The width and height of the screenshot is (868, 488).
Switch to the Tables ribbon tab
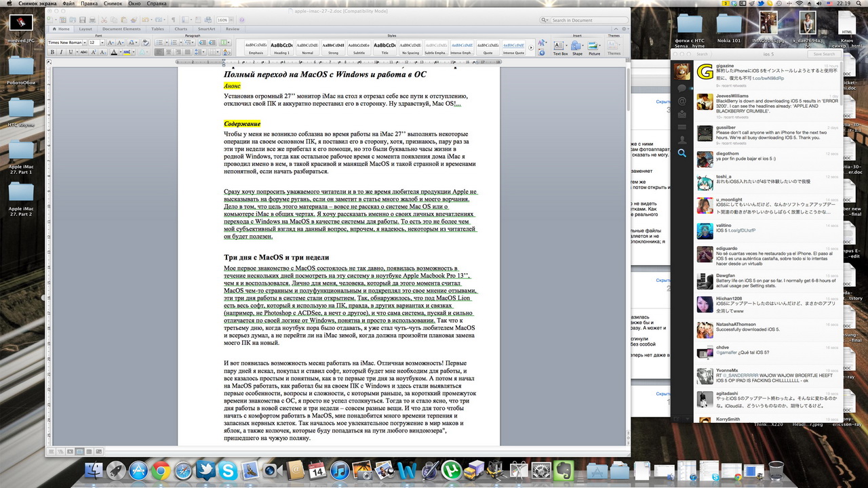157,29
